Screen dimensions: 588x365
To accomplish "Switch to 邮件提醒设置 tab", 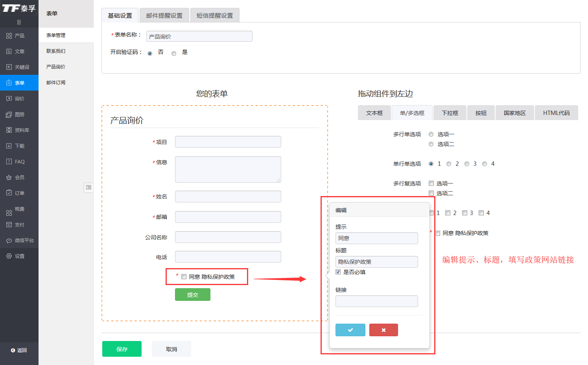I will pyautogui.click(x=164, y=16).
